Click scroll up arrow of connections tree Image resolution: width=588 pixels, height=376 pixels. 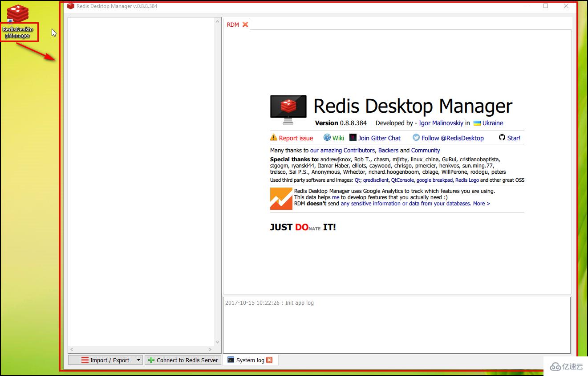(x=218, y=21)
